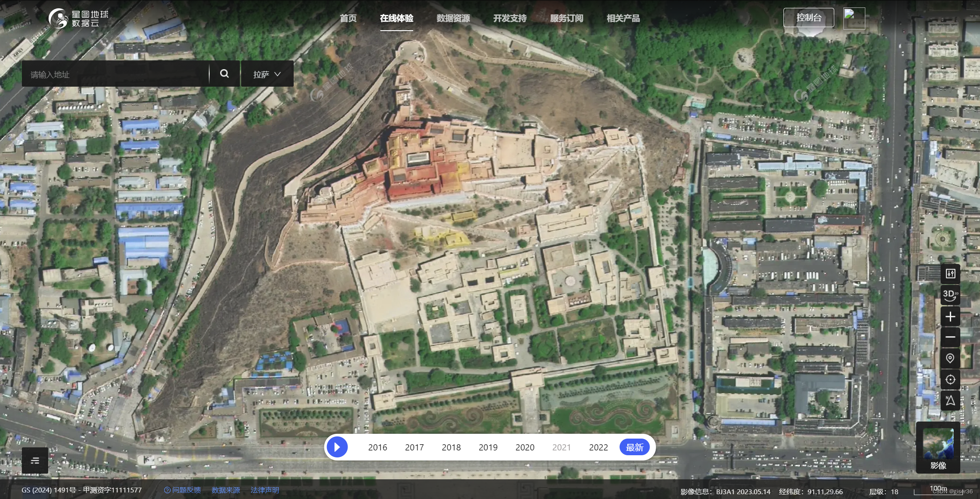Click the 层级 18 zoom level text
Screen dimensions: 980x499
pyautogui.click(x=884, y=492)
